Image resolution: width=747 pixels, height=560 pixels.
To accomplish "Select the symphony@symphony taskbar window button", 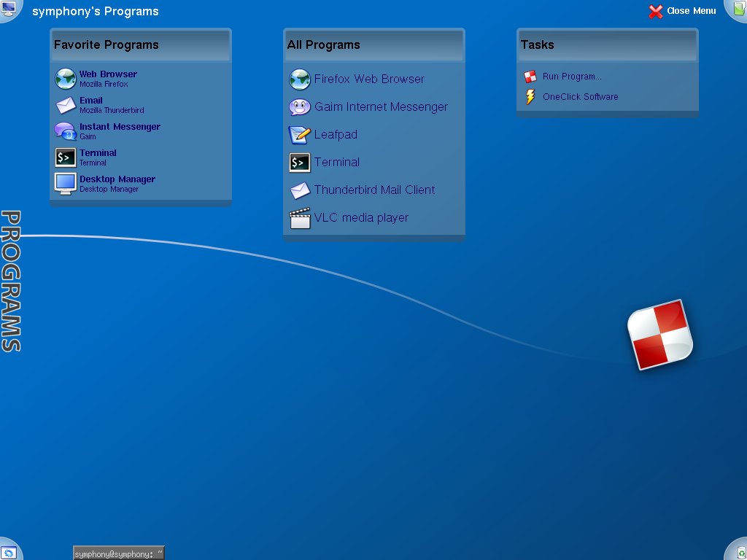I will tap(119, 553).
